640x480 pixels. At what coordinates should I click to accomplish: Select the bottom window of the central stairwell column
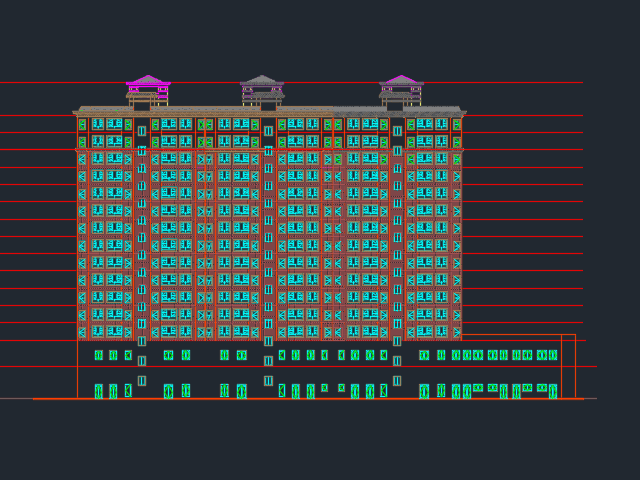pos(268,381)
